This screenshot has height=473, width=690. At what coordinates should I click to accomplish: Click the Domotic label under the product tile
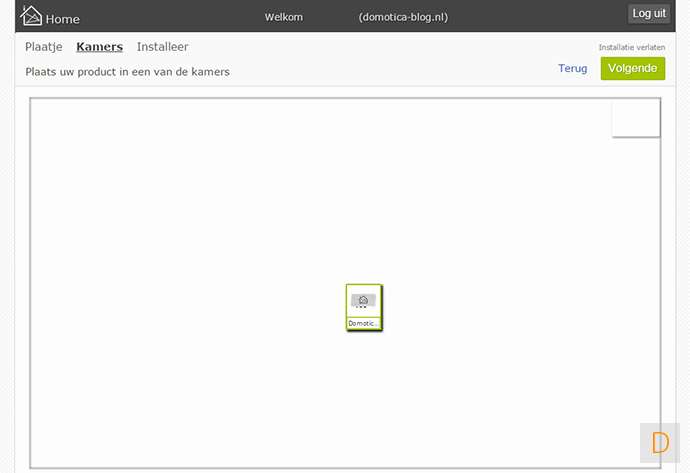pos(363,323)
